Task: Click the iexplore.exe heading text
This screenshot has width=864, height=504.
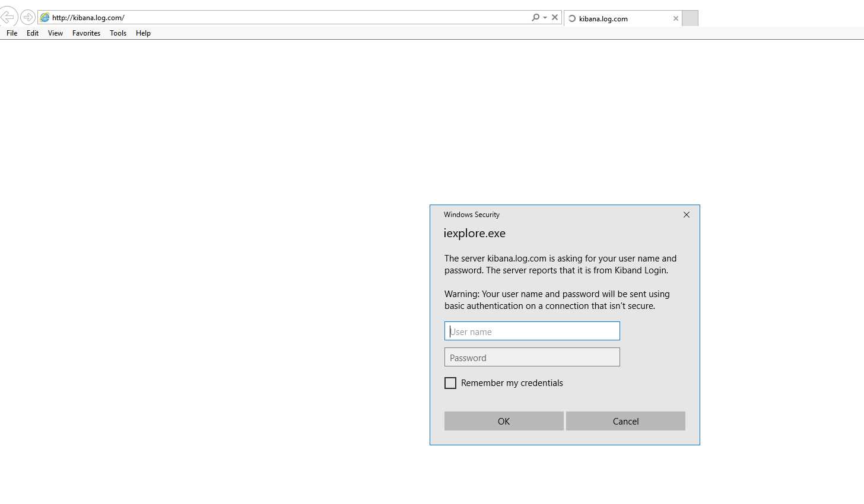Action: point(475,233)
